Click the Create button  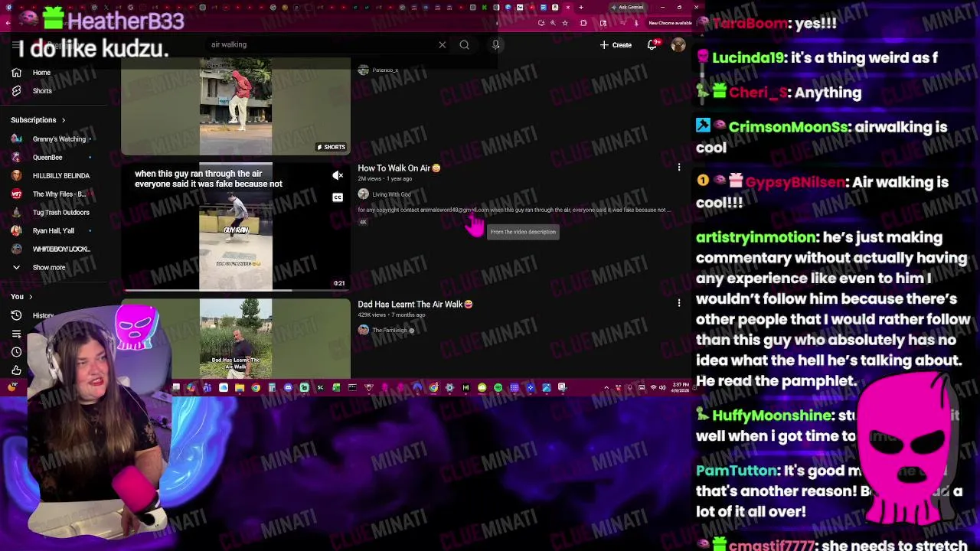[616, 45]
